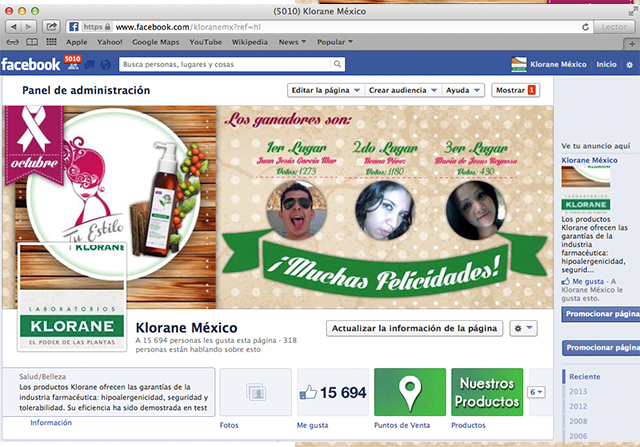The width and height of the screenshot is (640, 447).
Task: Click Actualizar la información de la página
Action: 414,328
